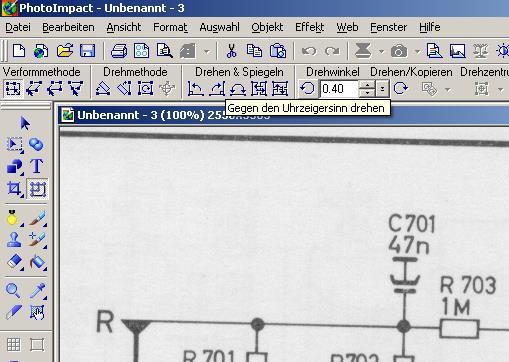
Task: Open the Auswahl menu
Action: point(219,27)
